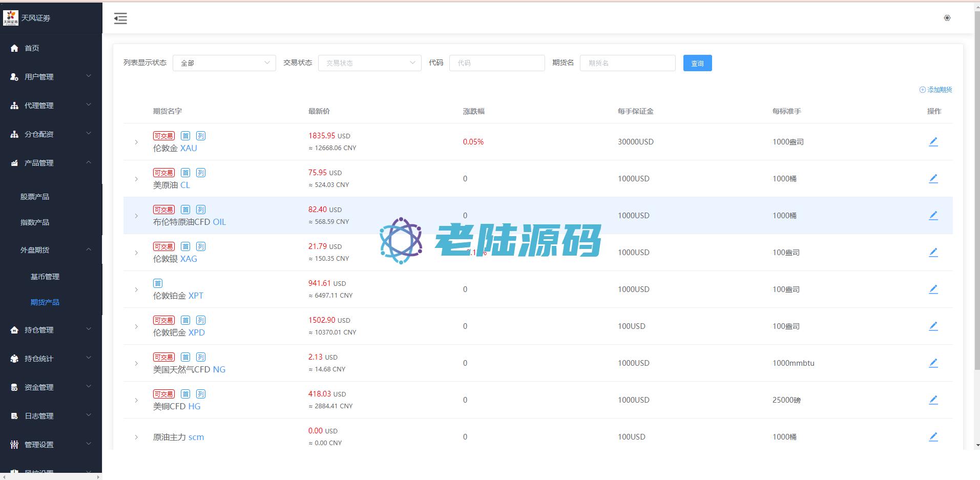The width and height of the screenshot is (980, 480).
Task: Go to 指数产品 menu item
Action: point(35,222)
